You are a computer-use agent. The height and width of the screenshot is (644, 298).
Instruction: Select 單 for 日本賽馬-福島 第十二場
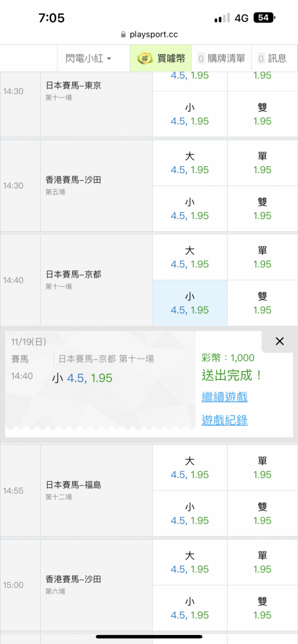(x=262, y=468)
